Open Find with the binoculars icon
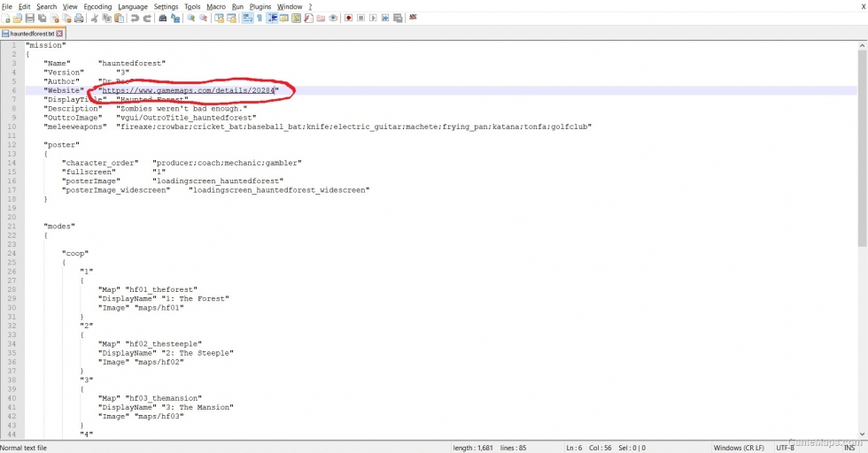 (163, 19)
